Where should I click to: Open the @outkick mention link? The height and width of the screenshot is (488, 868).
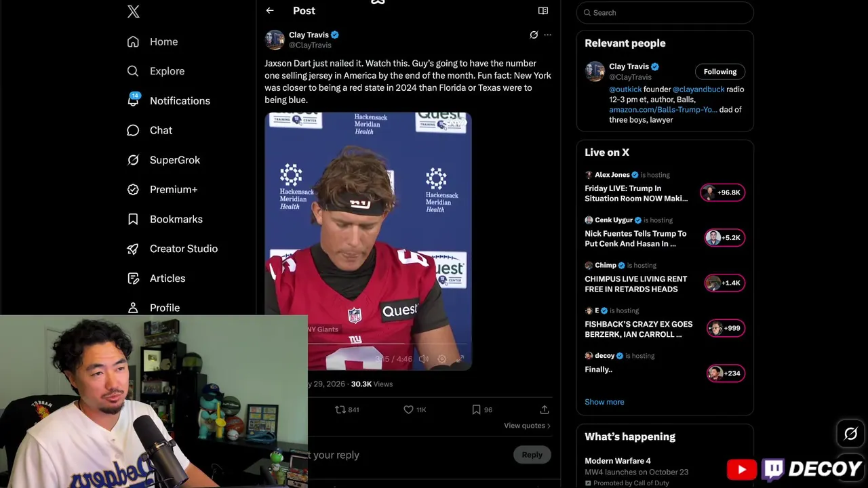point(625,89)
